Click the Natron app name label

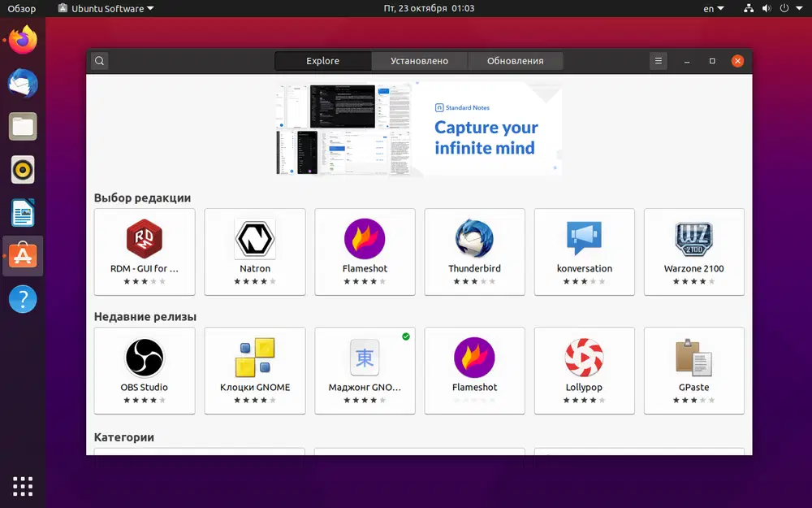(255, 268)
